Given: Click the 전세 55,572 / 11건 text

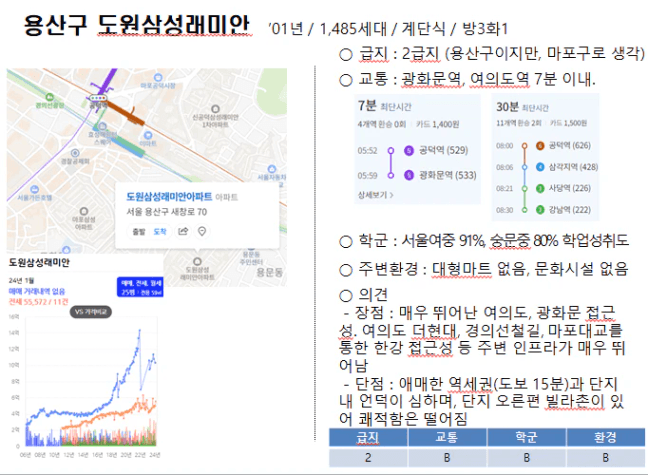Looking at the screenshot, I should [x=38, y=302].
